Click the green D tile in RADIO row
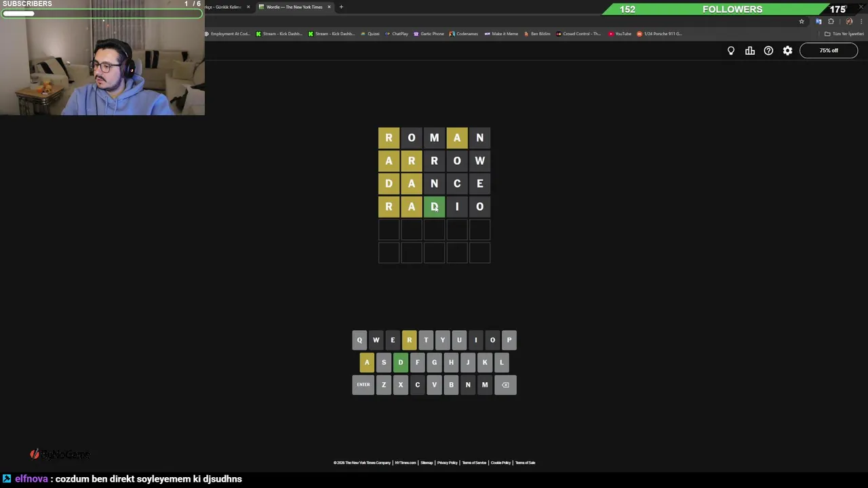This screenshot has height=488, width=868. (434, 207)
